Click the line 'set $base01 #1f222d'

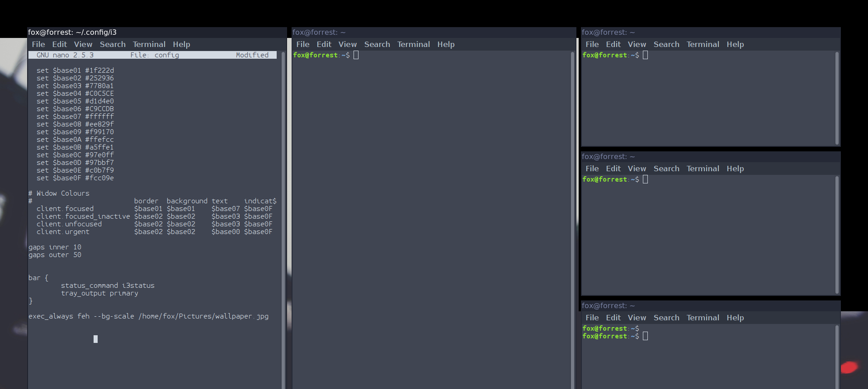pyautogui.click(x=75, y=70)
